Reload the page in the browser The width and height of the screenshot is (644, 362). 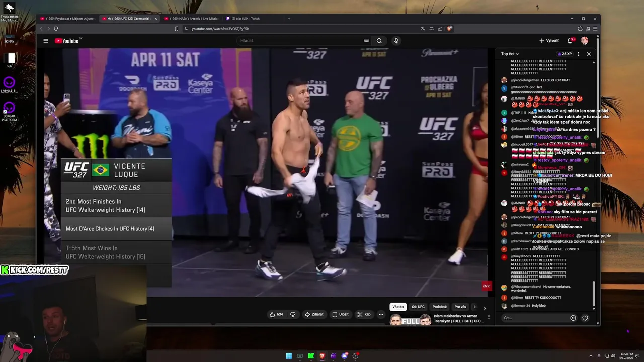pos(56,29)
